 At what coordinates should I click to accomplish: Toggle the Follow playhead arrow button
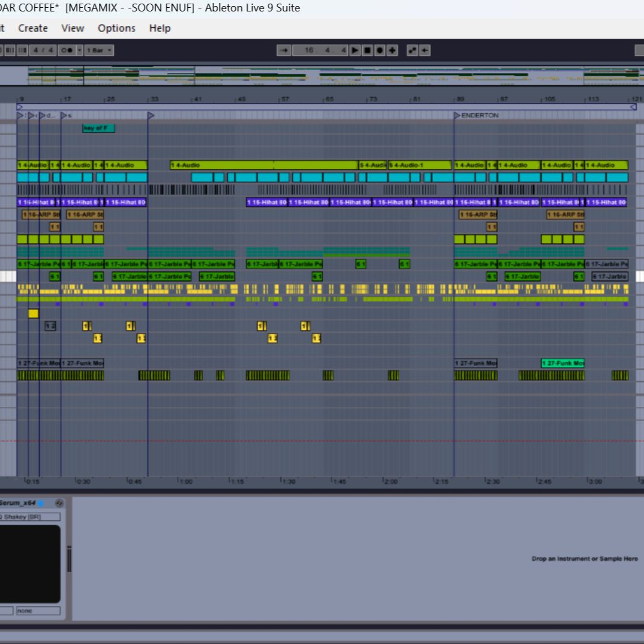284,50
